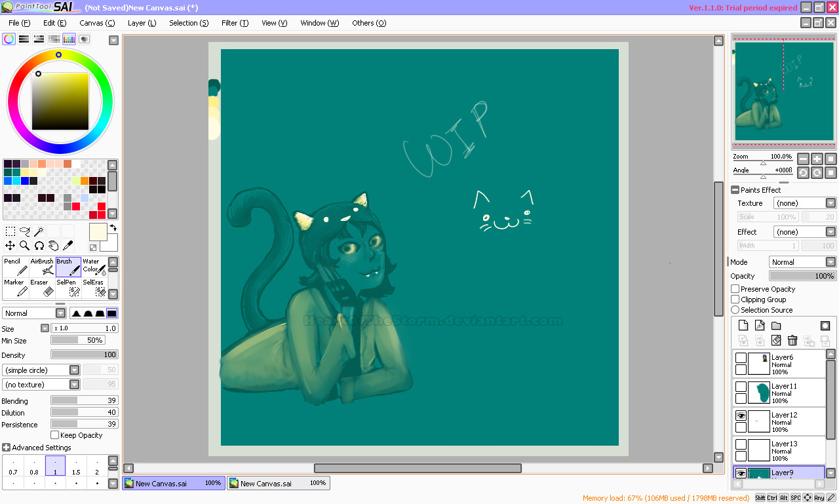The image size is (839, 504).
Task: Toggle the swatches panel
Action: click(69, 39)
